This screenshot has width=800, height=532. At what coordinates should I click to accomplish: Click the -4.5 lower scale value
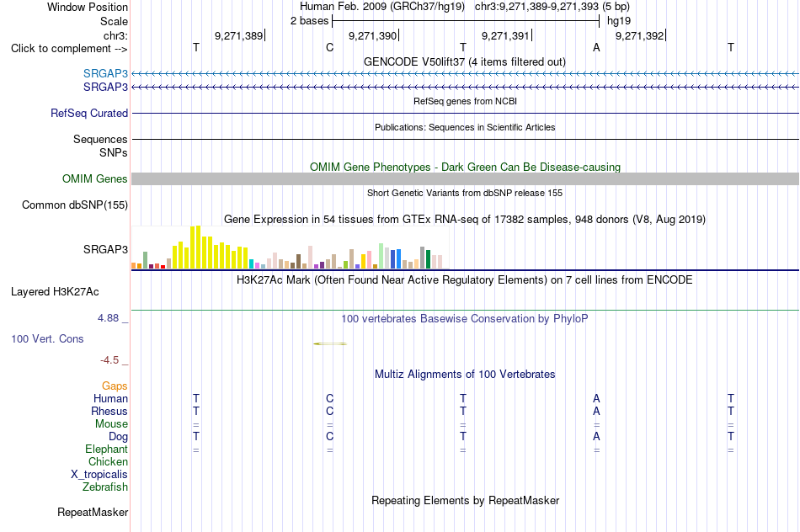(x=109, y=360)
